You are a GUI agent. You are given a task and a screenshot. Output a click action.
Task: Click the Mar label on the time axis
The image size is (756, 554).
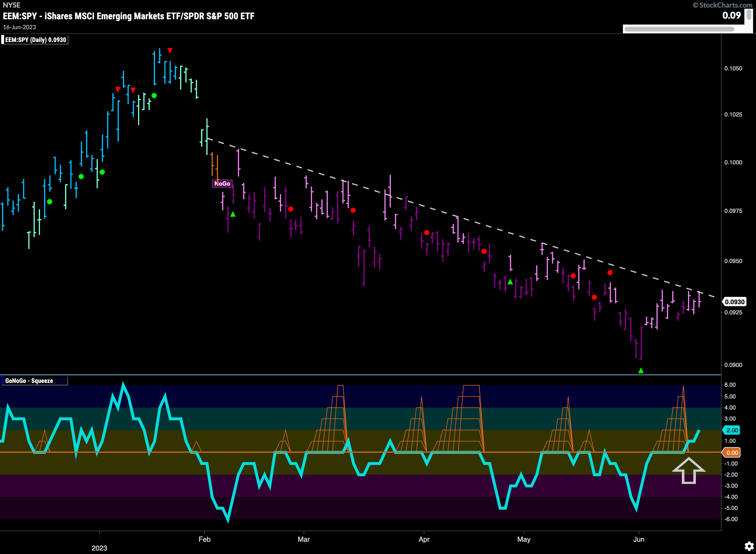[304, 539]
